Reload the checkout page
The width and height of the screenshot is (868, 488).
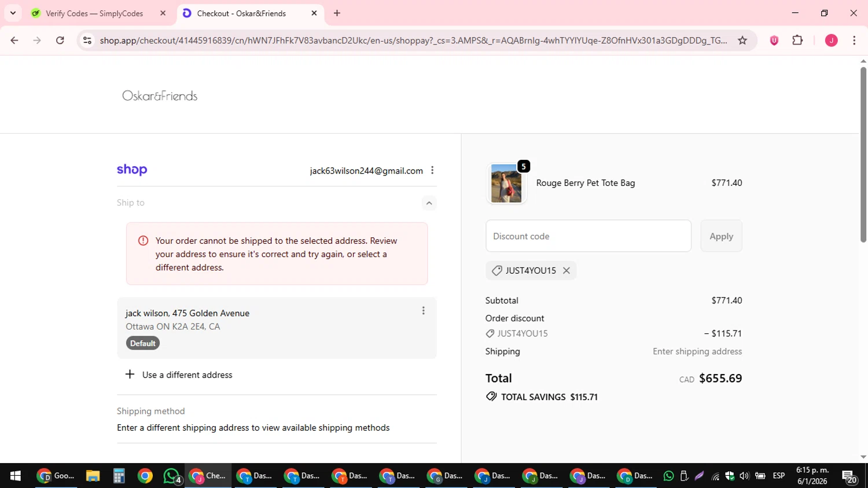pyautogui.click(x=60, y=40)
